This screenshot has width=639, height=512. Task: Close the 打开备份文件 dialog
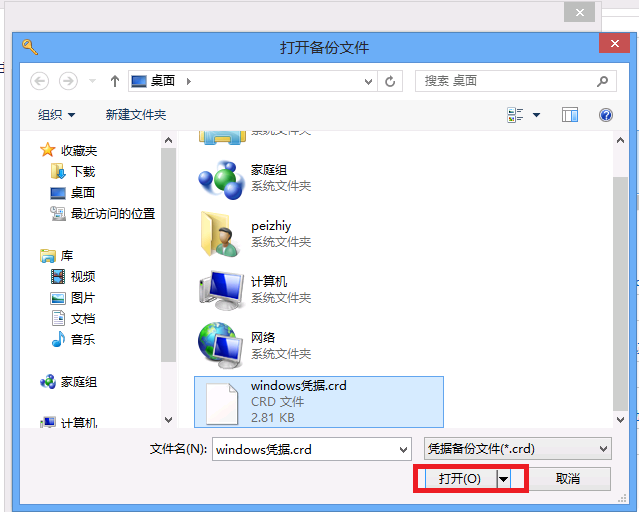[615, 43]
